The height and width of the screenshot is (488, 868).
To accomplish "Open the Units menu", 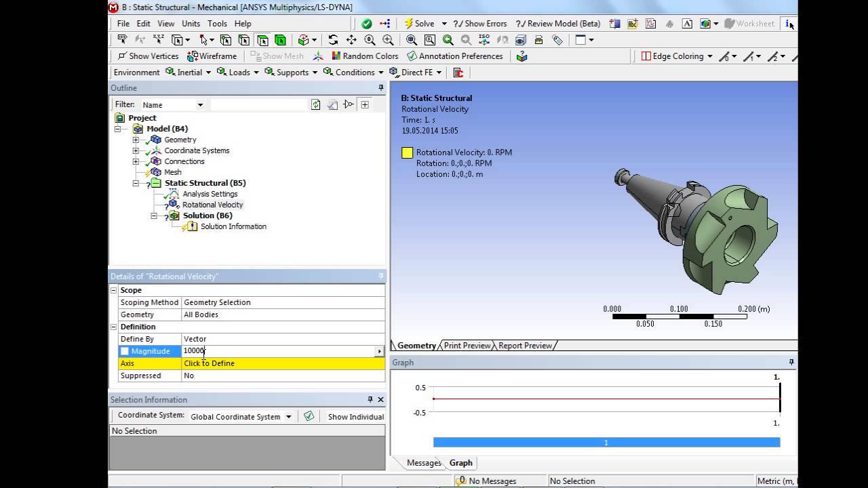I will tap(191, 24).
